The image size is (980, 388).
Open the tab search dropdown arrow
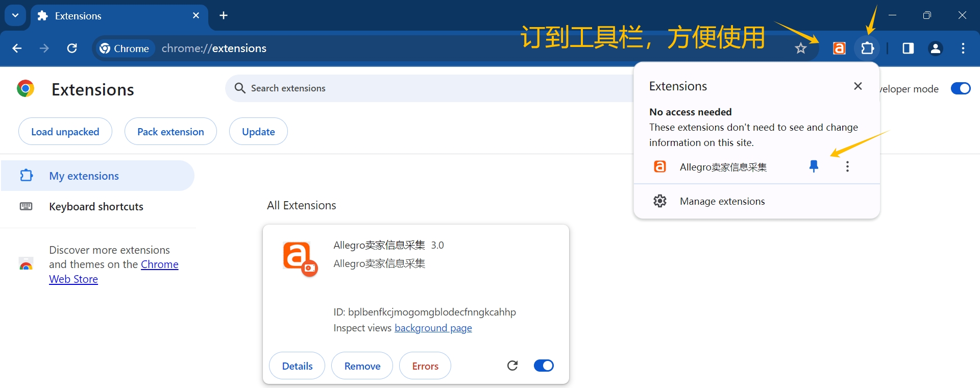(x=15, y=15)
